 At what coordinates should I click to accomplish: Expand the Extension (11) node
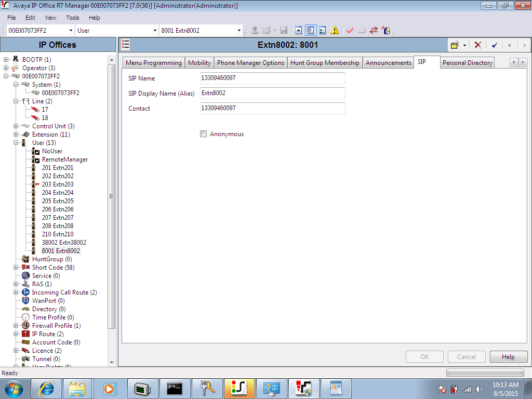click(16, 135)
